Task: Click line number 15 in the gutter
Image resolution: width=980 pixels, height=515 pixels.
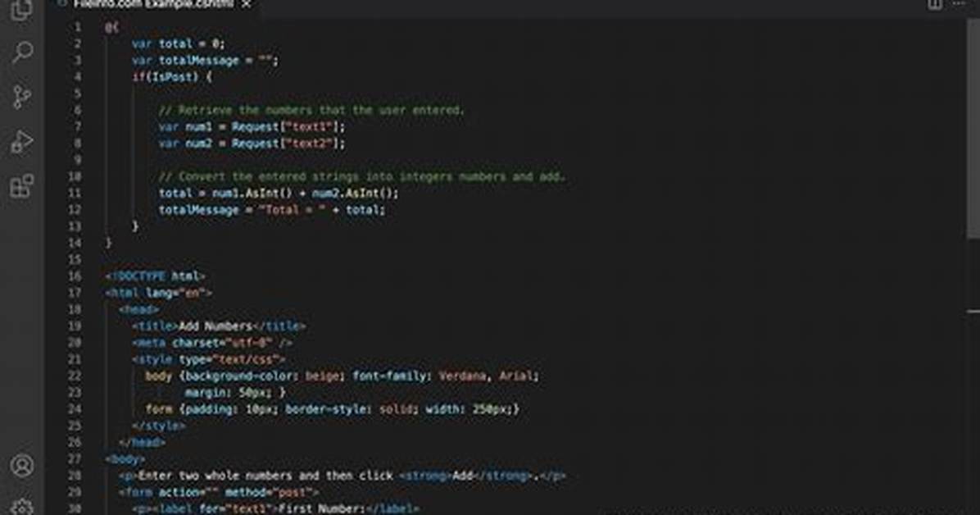Action: (75, 259)
